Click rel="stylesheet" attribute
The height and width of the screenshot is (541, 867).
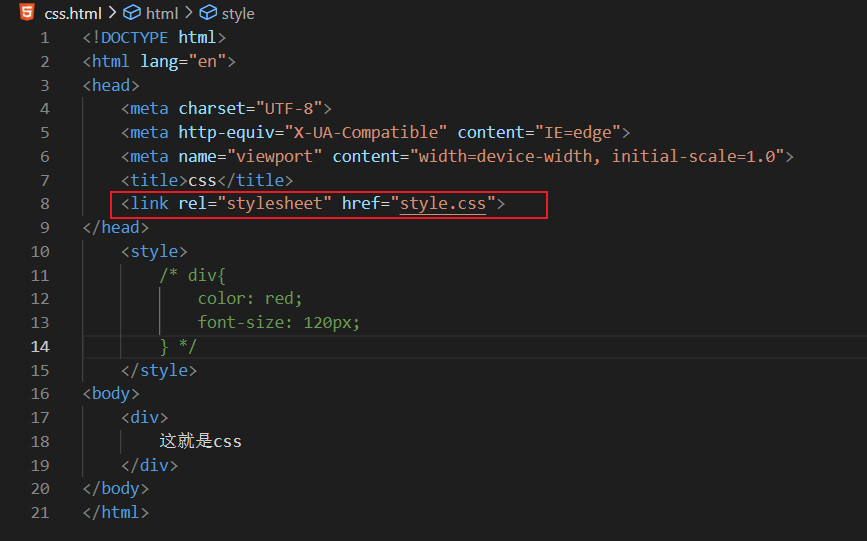click(x=255, y=204)
